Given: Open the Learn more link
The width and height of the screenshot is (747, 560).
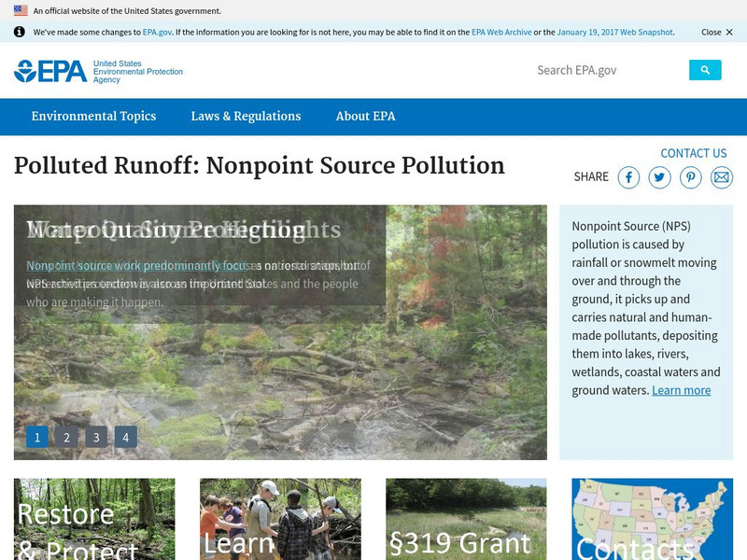Looking at the screenshot, I should point(682,390).
